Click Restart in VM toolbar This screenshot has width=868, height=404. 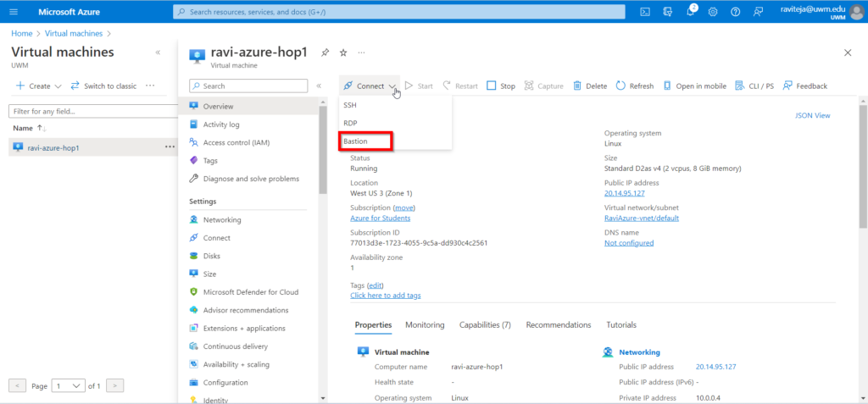pyautogui.click(x=460, y=86)
